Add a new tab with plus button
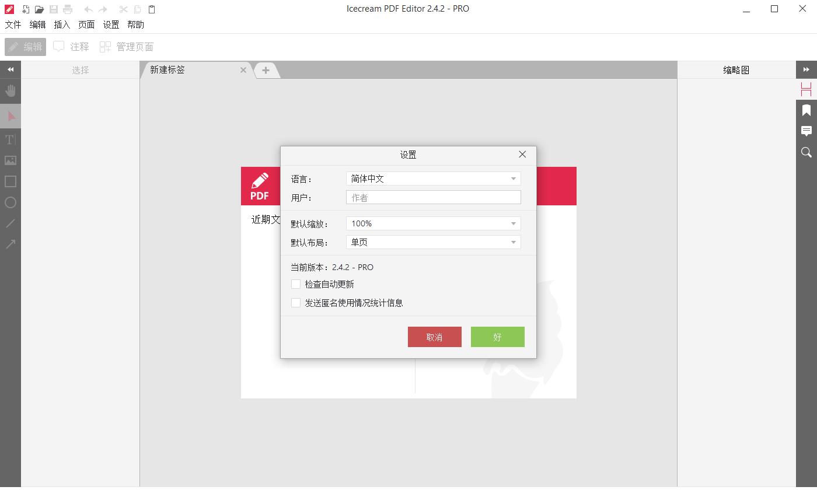Image resolution: width=817 pixels, height=504 pixels. pos(266,70)
